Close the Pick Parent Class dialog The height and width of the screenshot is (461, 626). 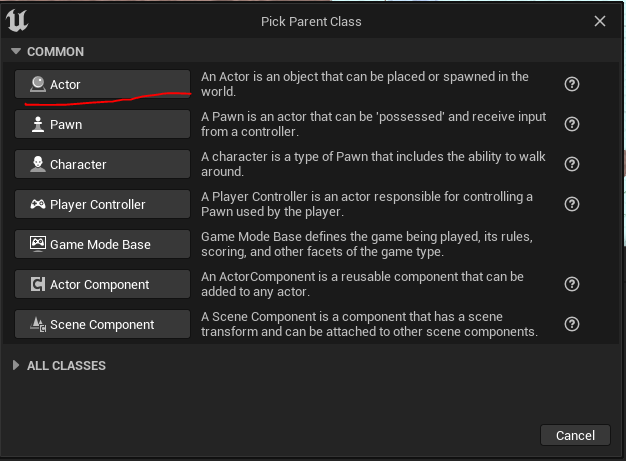point(600,21)
